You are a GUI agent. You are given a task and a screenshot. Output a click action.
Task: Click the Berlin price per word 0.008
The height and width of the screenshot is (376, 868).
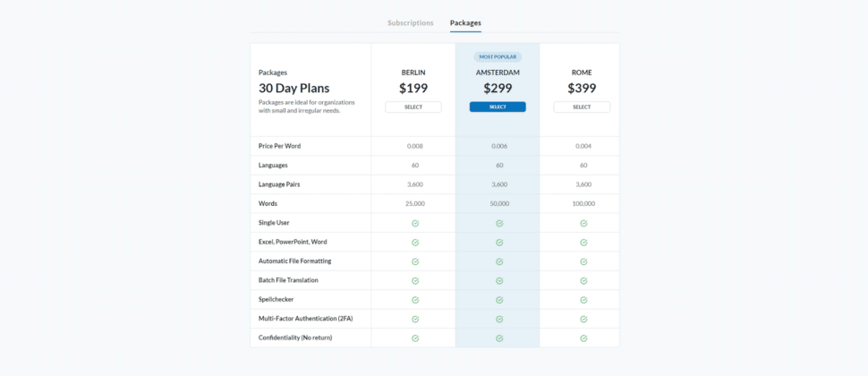(414, 146)
